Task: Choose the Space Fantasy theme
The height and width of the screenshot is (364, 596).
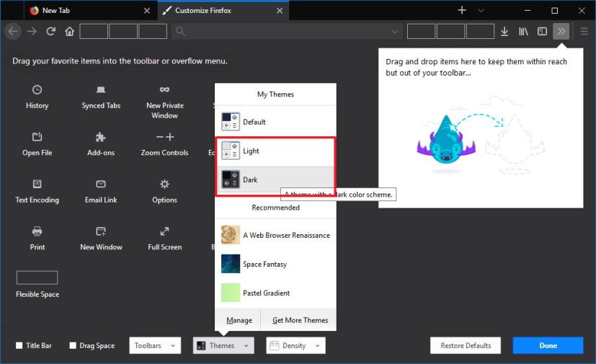Action: coord(275,264)
